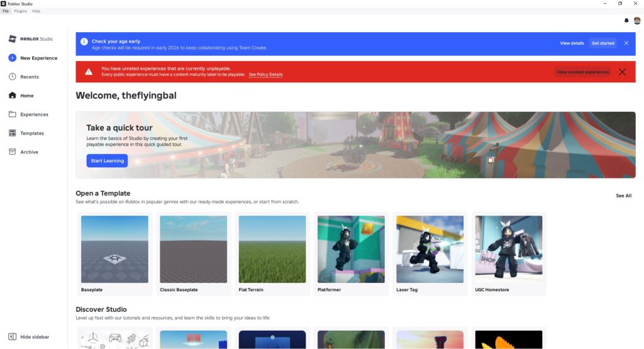This screenshot has width=644, height=349.
Task: Click the Discover Studio heading
Action: [x=101, y=309]
